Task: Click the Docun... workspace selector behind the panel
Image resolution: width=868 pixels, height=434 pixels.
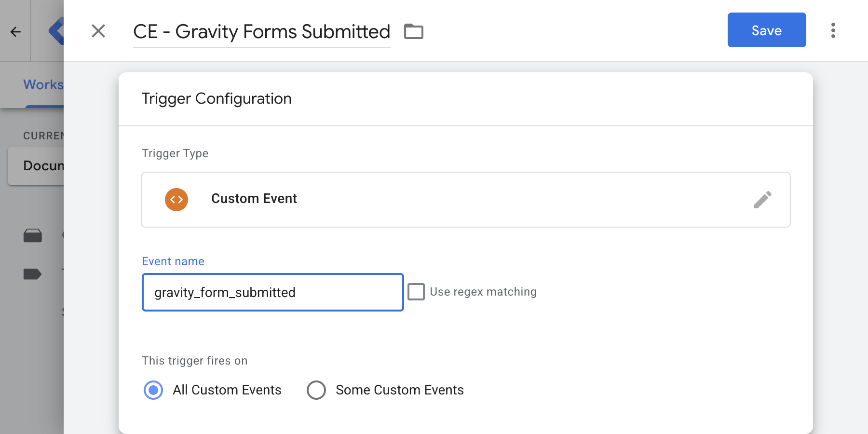Action: tap(36, 166)
